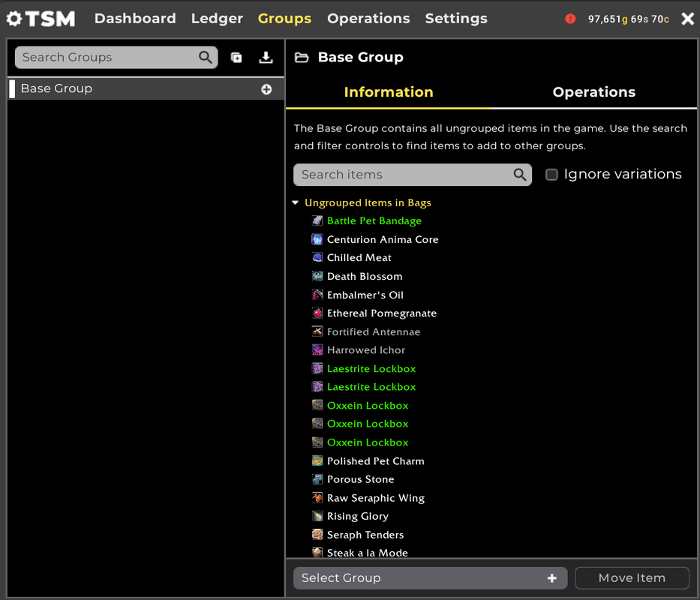Screen dimensions: 700x600
Task: Select the Chilled Meat item
Action: pyautogui.click(x=359, y=257)
